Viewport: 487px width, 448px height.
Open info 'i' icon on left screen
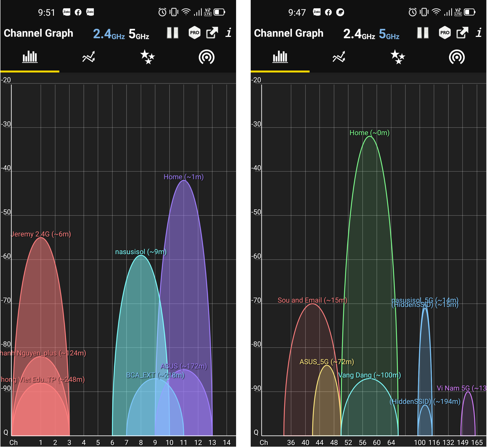pos(228,33)
